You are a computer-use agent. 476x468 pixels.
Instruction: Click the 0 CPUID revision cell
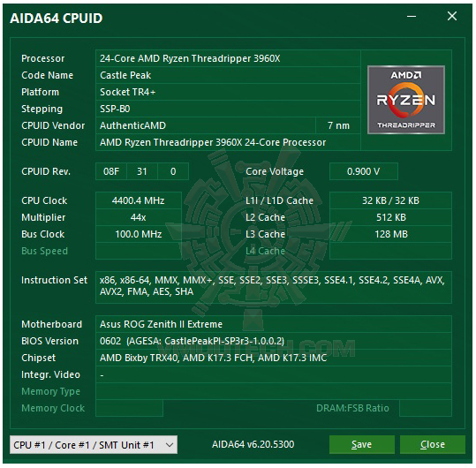click(173, 171)
